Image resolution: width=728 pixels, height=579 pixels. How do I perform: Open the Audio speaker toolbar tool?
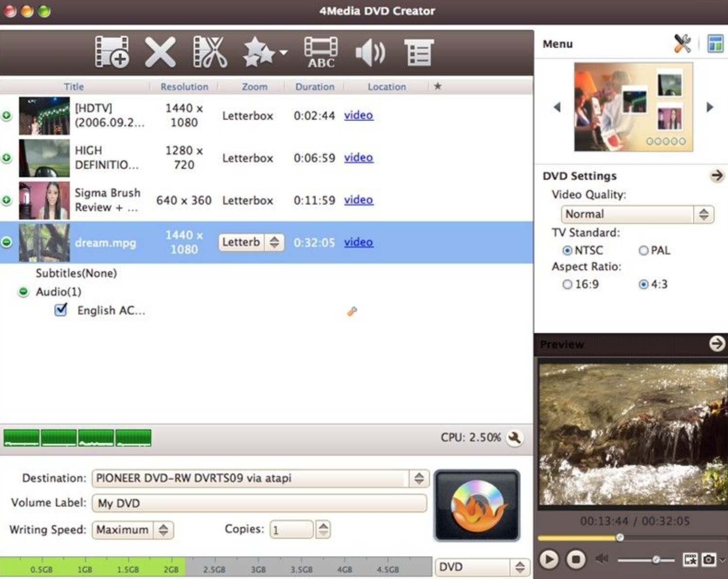pyautogui.click(x=370, y=52)
